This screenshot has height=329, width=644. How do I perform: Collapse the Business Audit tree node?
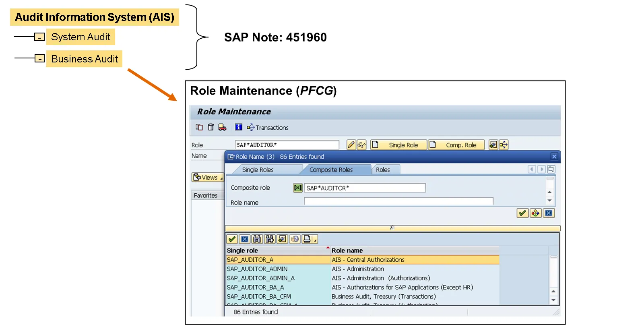click(39, 59)
